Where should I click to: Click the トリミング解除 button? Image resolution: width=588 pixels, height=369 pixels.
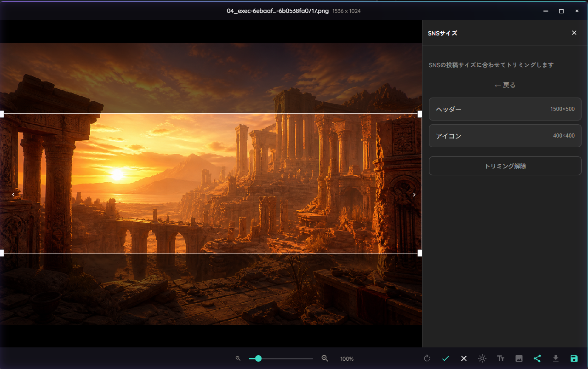[505, 166]
